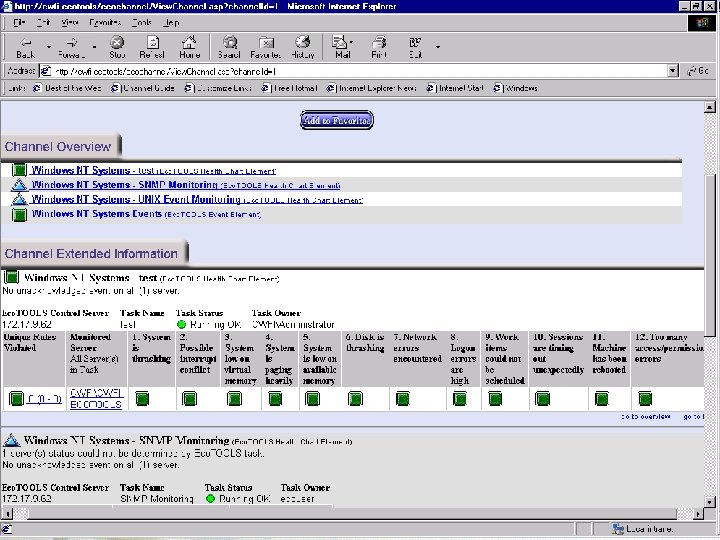This screenshot has width=720, height=540.
Task: Open the File menu
Action: (x=19, y=22)
